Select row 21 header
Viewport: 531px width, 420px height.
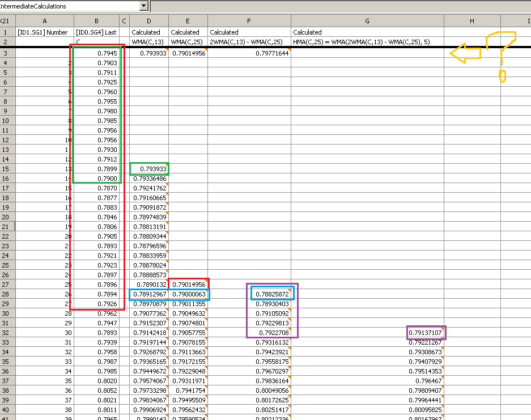7,227
